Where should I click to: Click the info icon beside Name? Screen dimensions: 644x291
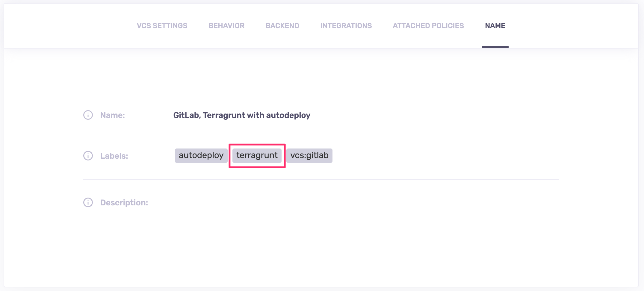tap(88, 115)
